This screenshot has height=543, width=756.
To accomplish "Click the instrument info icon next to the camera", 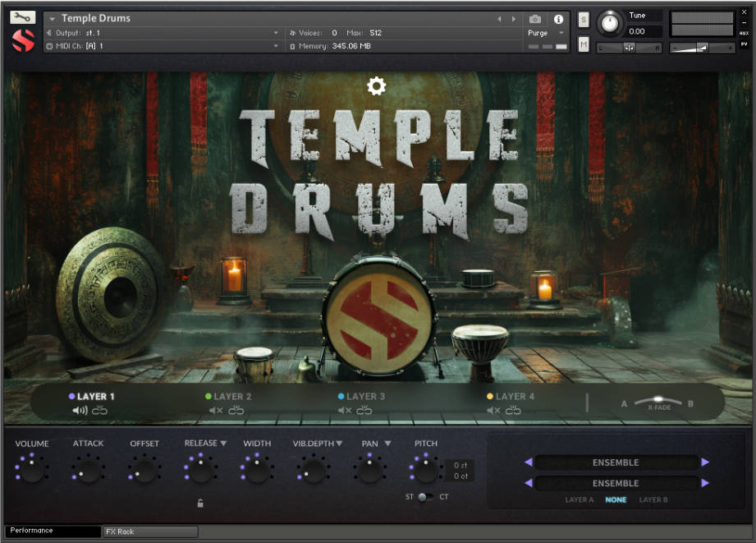I will 558,18.
